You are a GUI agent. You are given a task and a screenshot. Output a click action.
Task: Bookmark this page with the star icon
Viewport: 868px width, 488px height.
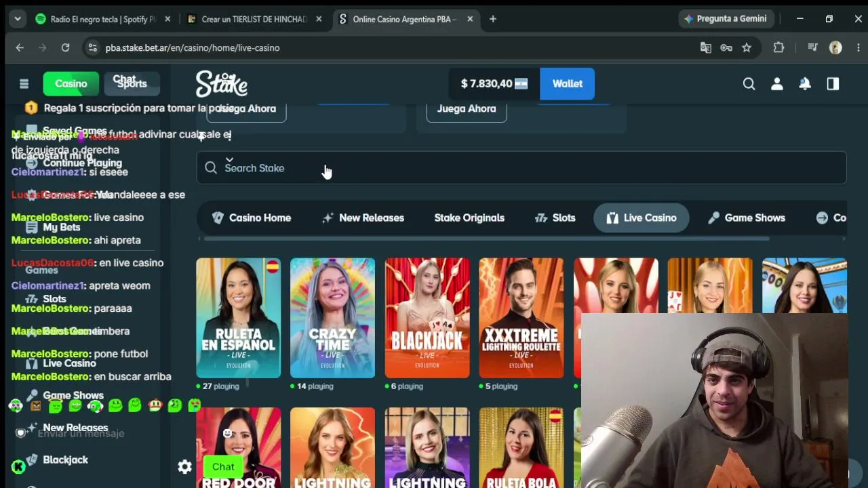point(747,47)
